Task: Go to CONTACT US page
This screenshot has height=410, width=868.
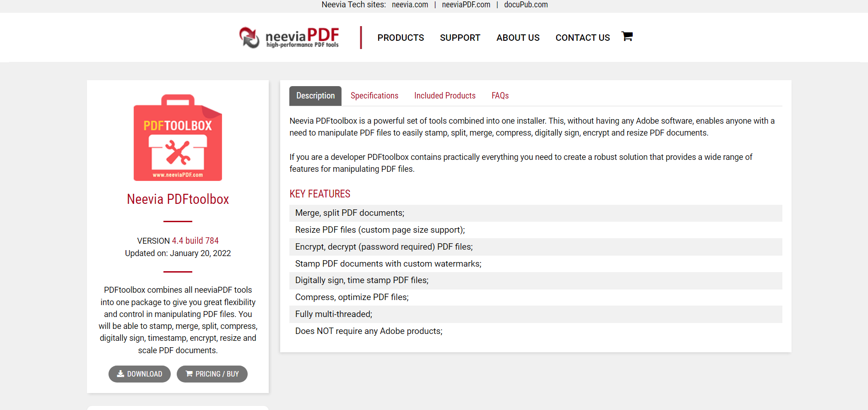Action: point(583,38)
